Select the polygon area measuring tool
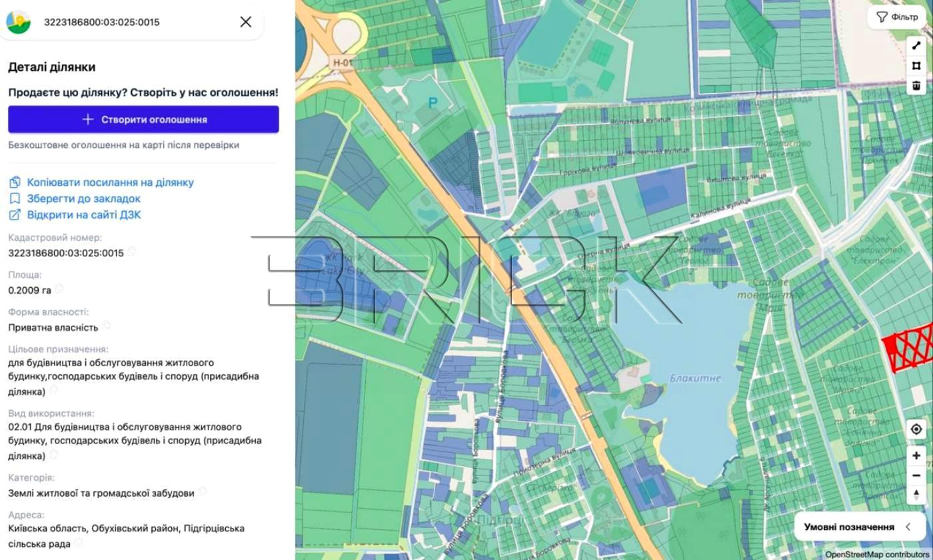The width and height of the screenshot is (933, 560). [916, 65]
